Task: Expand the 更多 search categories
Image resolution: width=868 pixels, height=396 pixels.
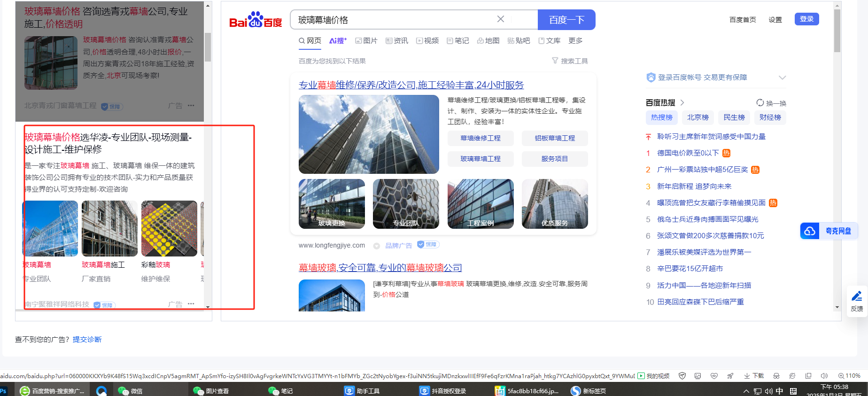Action: [x=575, y=41]
